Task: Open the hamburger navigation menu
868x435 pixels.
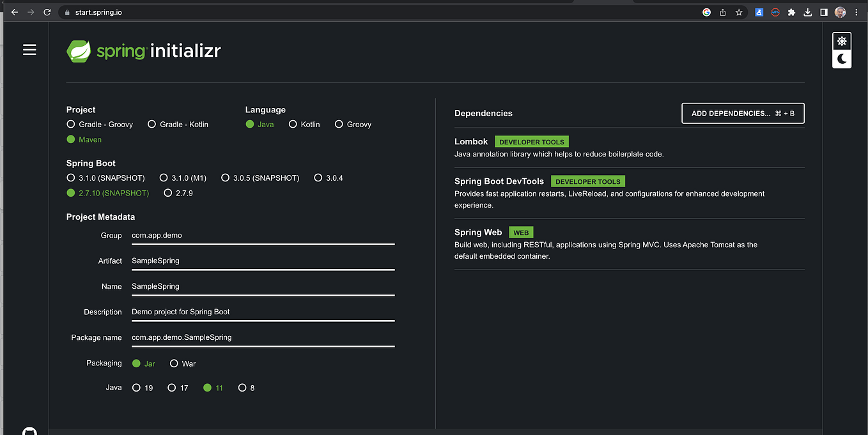Action: click(x=29, y=49)
